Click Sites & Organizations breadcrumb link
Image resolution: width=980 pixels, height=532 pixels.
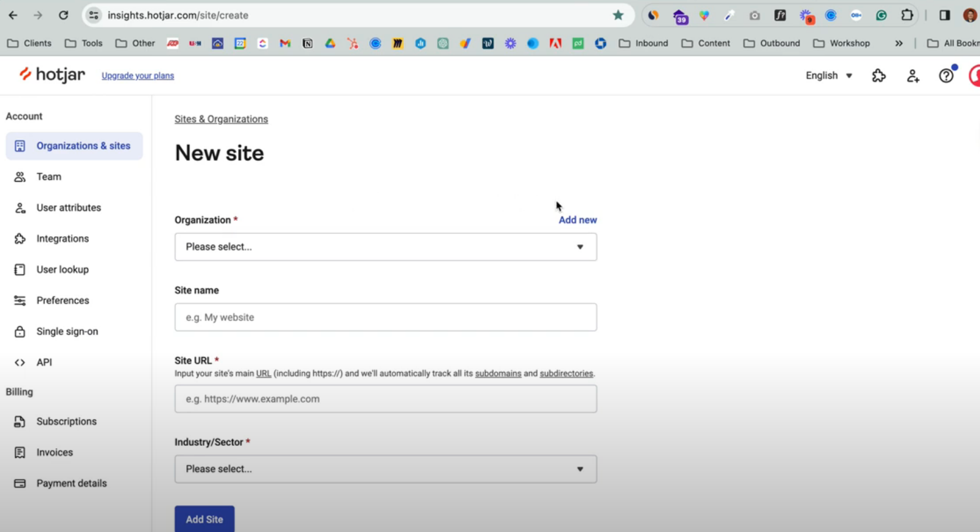(x=221, y=119)
